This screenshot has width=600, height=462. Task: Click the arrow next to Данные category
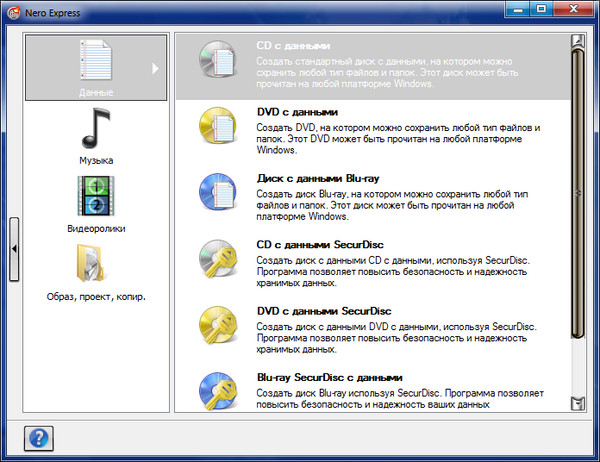[155, 68]
